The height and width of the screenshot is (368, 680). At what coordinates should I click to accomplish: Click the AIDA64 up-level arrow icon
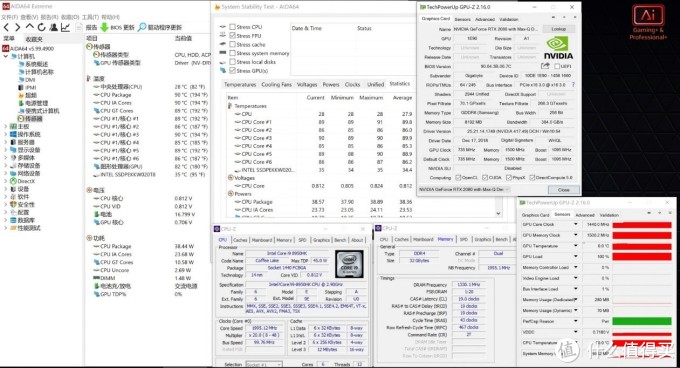(x=29, y=27)
